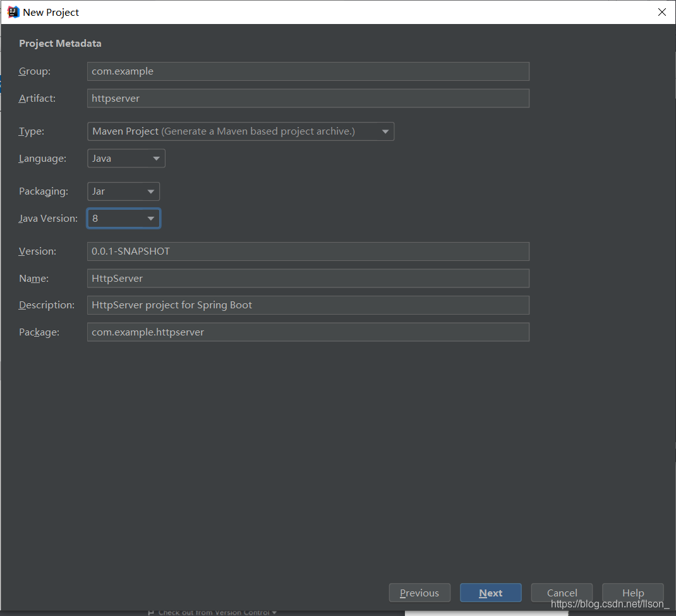Click into the Description text field
Screen dimensions: 676x616
coord(308,305)
